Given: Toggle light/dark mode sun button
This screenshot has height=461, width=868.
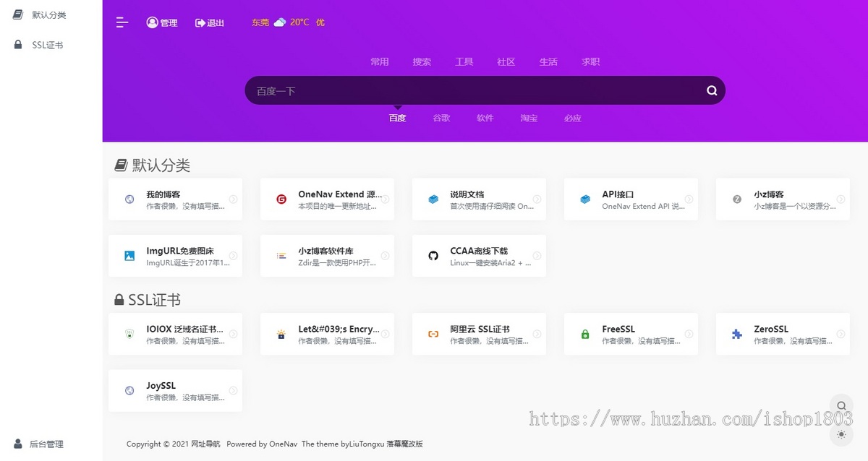Looking at the screenshot, I should (841, 434).
